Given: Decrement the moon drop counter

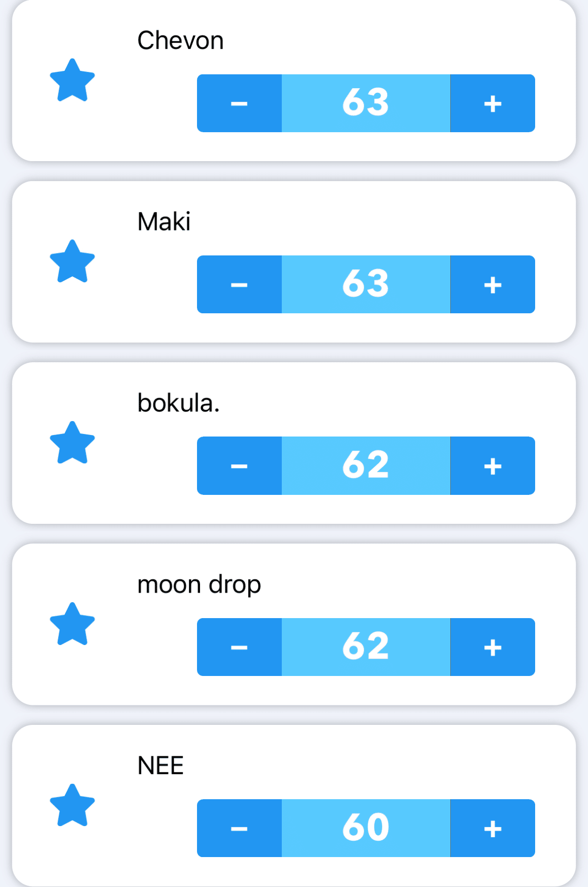Looking at the screenshot, I should [239, 647].
